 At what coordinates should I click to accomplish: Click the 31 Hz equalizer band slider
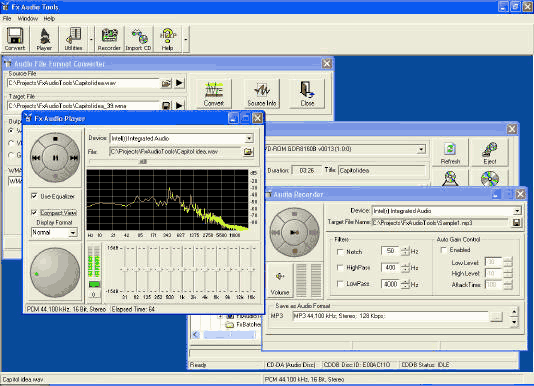pyautogui.click(x=125, y=269)
